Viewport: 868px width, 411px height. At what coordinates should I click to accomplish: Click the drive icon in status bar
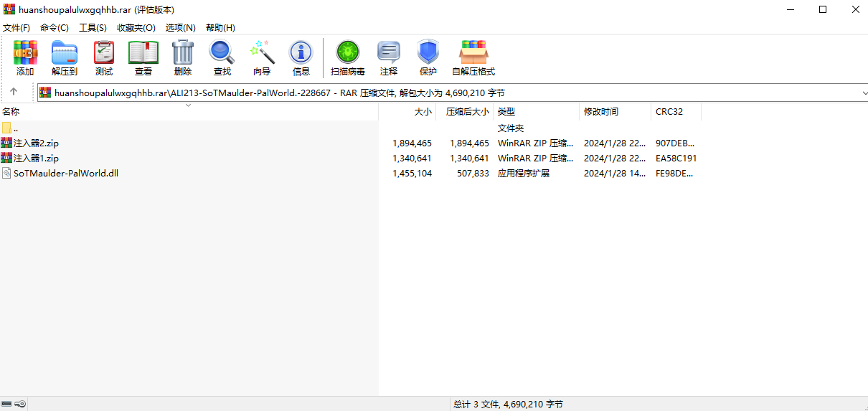point(6,404)
